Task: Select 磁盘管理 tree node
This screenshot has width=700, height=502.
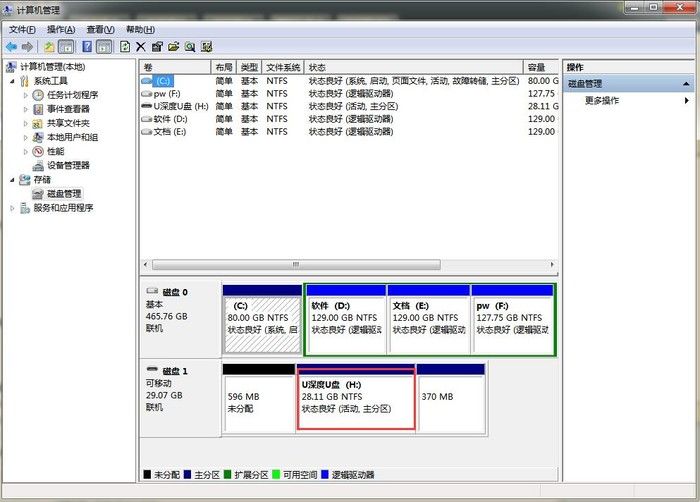Action: (64, 193)
